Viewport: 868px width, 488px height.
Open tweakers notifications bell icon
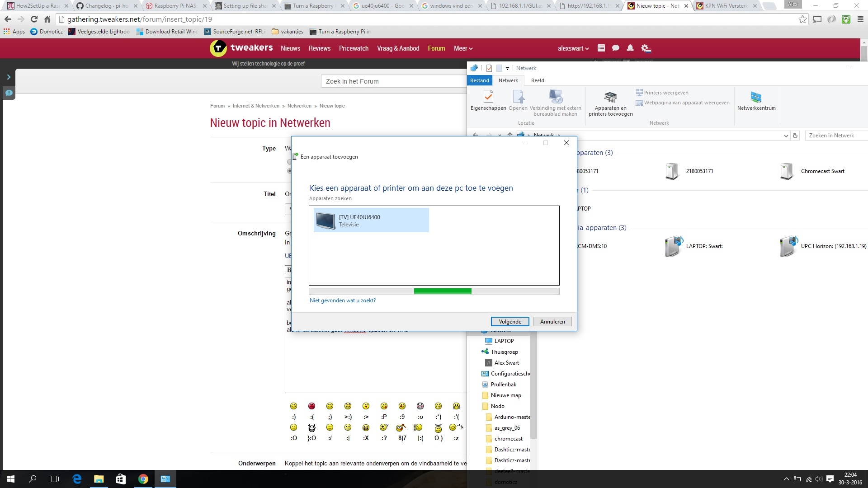[630, 48]
